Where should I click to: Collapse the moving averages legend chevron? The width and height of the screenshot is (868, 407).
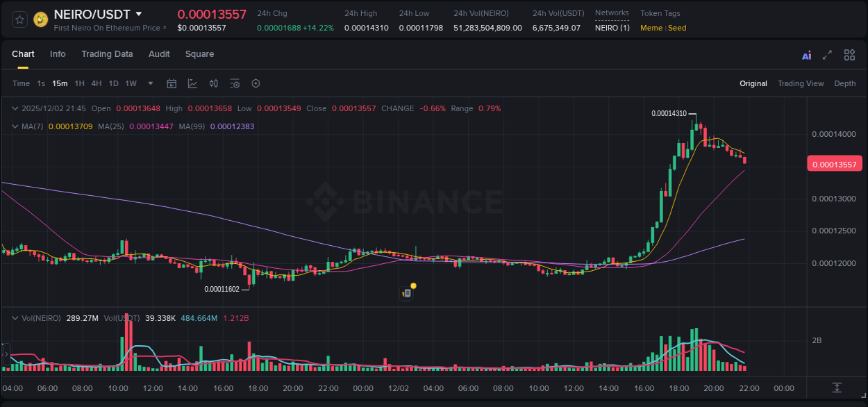point(15,126)
